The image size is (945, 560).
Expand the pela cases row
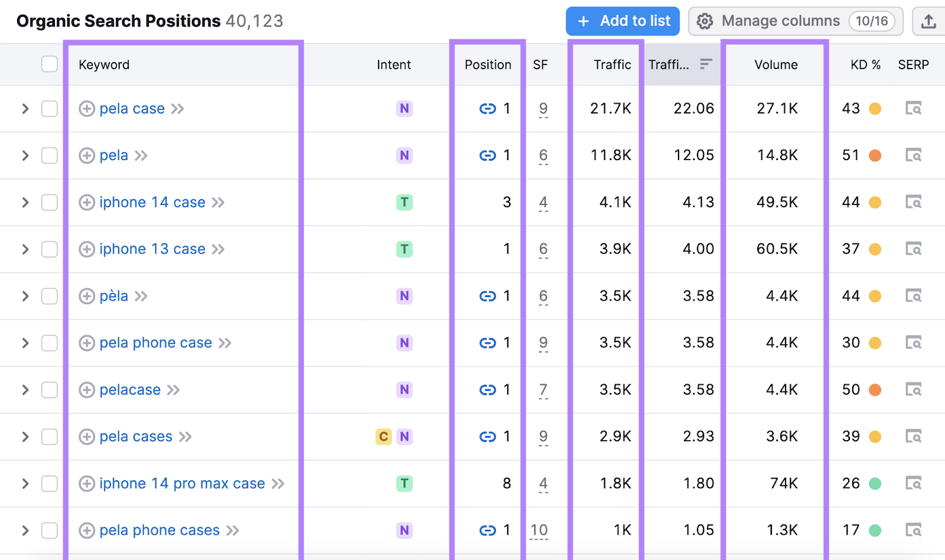point(25,437)
